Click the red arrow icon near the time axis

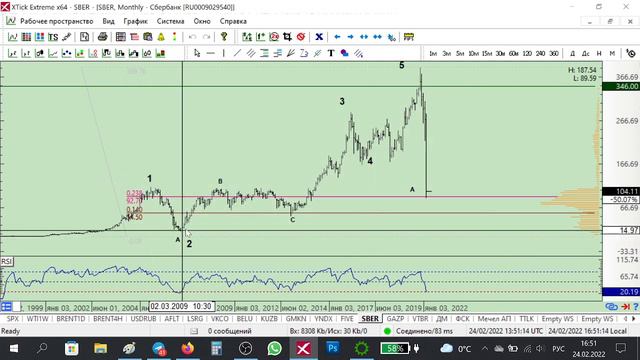(625, 307)
